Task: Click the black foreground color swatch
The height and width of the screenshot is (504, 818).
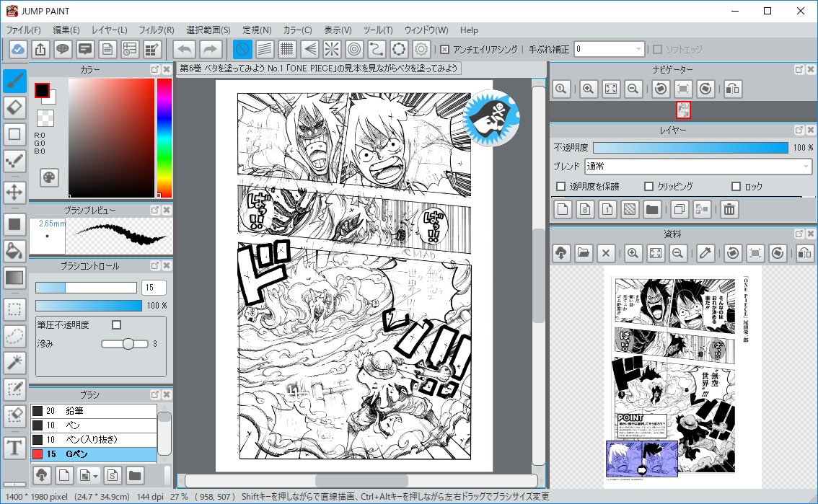Action: tap(42, 90)
